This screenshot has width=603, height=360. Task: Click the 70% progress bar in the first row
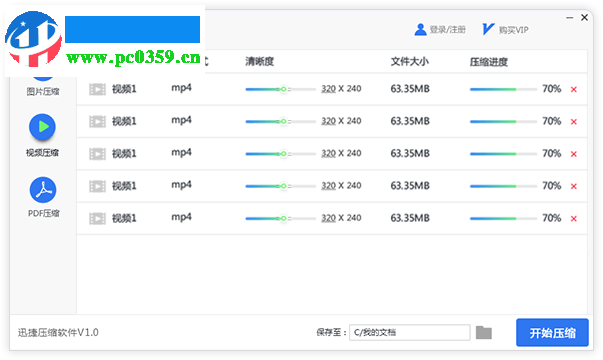(x=503, y=89)
